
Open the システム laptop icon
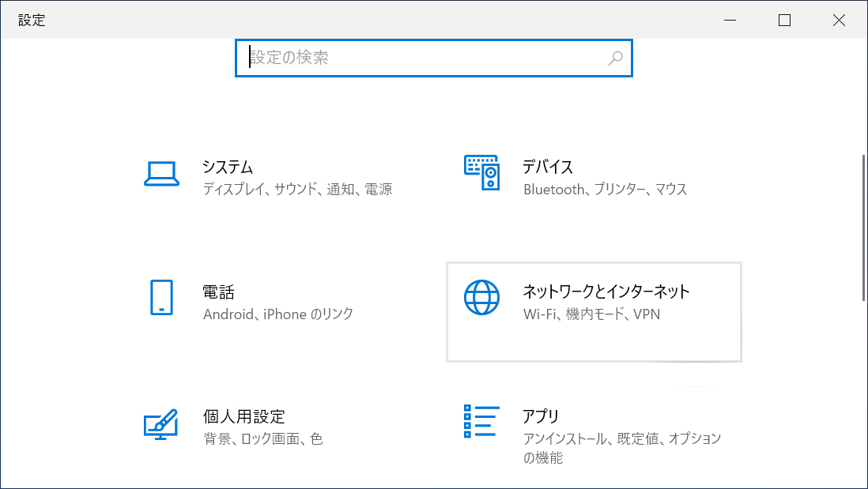tap(161, 174)
